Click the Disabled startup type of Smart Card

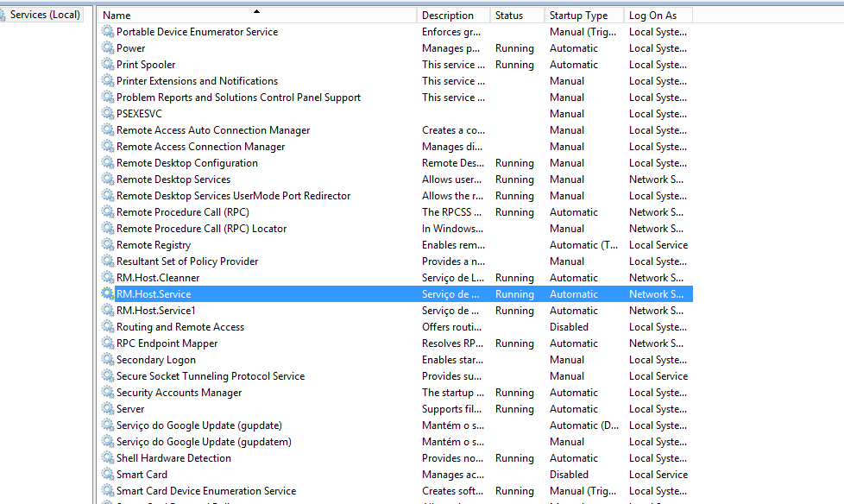[569, 475]
